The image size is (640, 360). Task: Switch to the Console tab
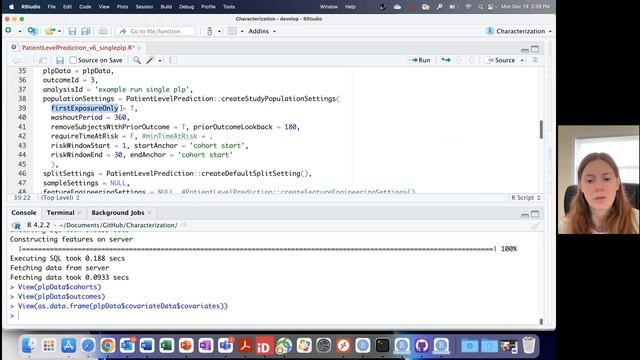point(24,213)
